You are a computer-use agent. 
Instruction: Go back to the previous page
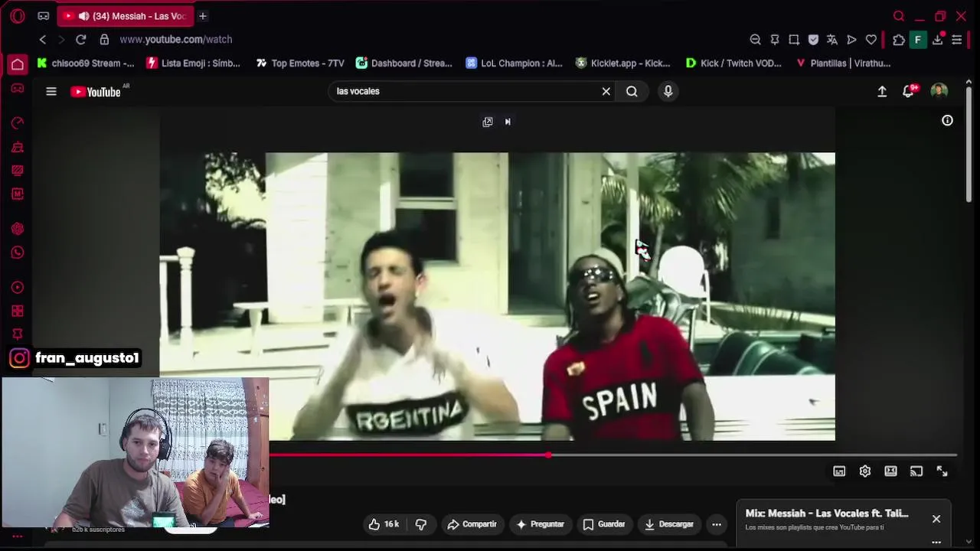pos(43,40)
